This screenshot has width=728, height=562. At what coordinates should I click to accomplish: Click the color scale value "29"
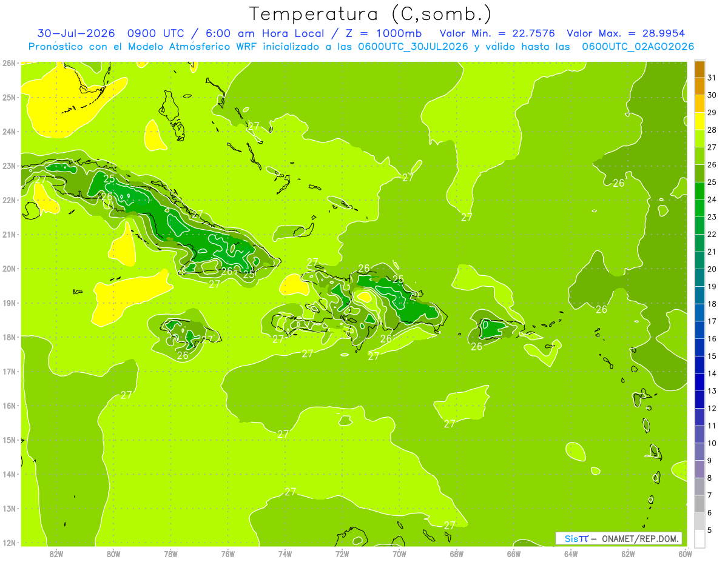coord(712,113)
